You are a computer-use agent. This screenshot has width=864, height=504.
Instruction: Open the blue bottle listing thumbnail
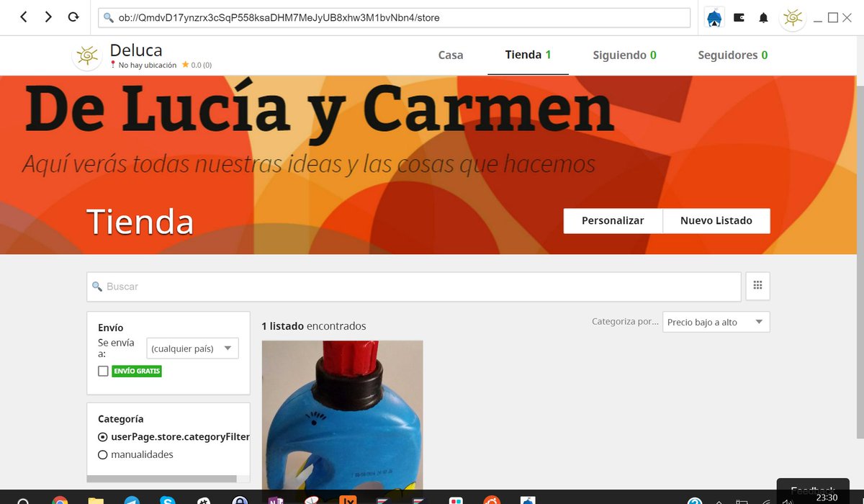(x=342, y=415)
